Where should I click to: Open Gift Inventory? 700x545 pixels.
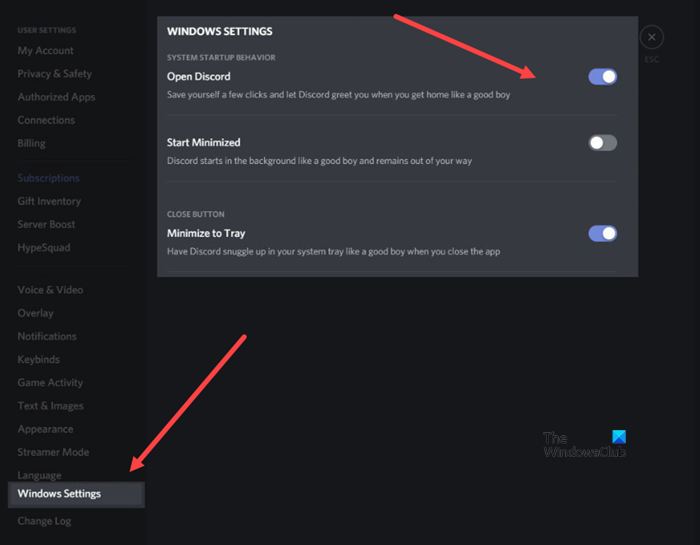[x=49, y=201]
